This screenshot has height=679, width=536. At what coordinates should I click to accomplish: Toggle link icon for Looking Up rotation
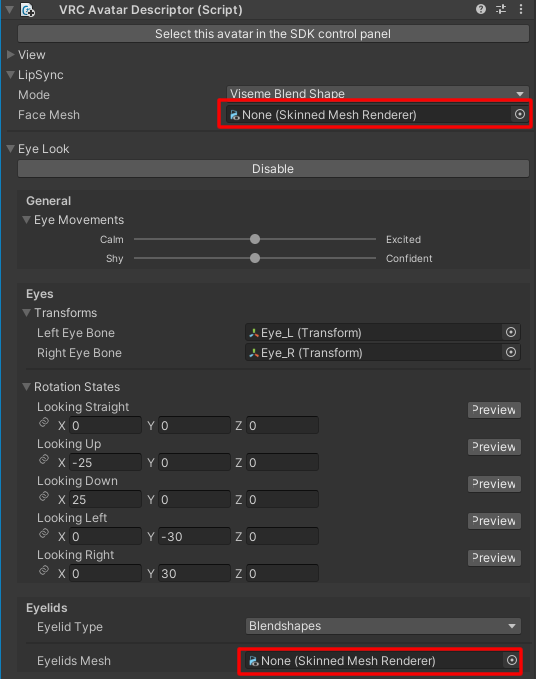point(44,459)
